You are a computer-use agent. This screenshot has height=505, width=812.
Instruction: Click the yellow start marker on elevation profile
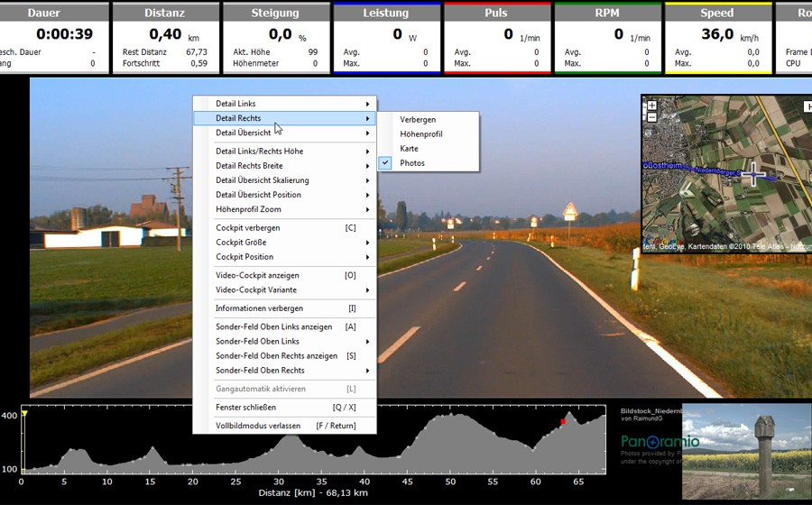[x=24, y=414]
